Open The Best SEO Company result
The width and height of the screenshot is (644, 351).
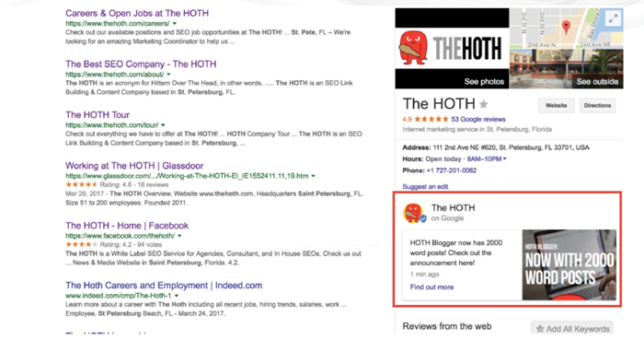(141, 64)
